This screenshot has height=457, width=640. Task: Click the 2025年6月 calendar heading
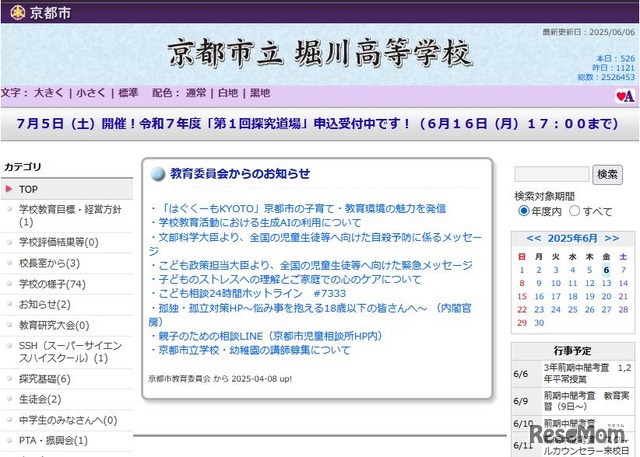click(573, 238)
